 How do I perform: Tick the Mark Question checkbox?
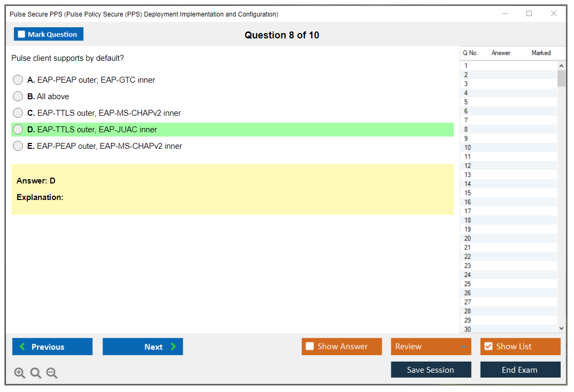pos(22,35)
